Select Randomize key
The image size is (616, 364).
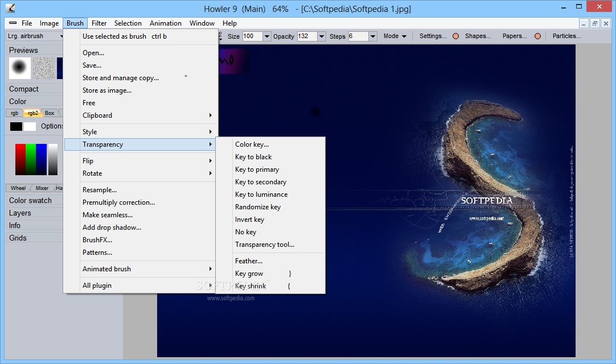point(270,207)
